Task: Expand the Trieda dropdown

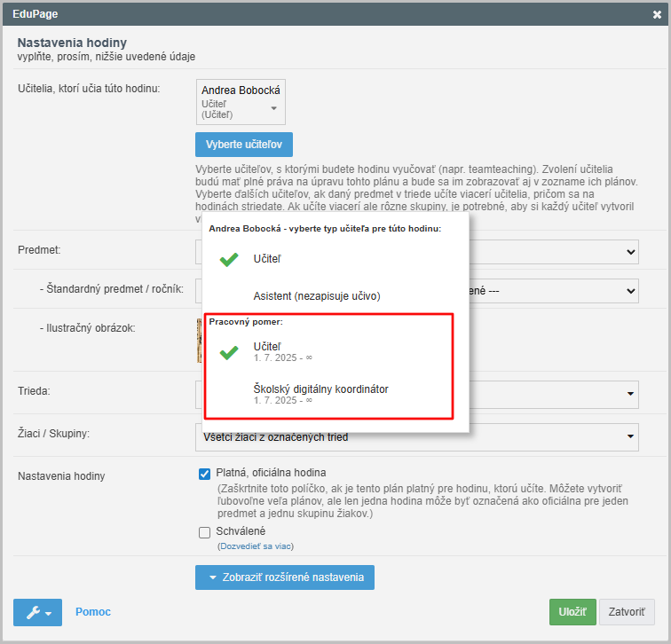Action: coord(629,393)
